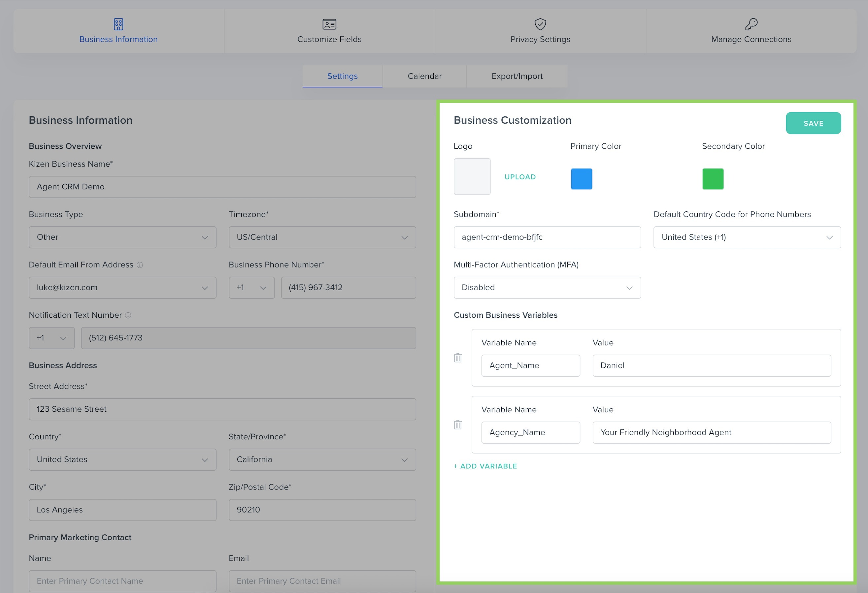Click the Manage Connections key icon
The image size is (868, 593).
751,24
